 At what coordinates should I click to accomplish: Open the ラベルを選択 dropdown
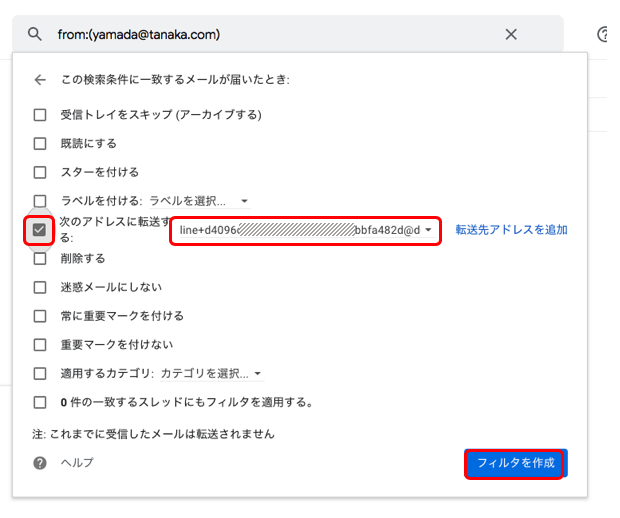[x=199, y=201]
